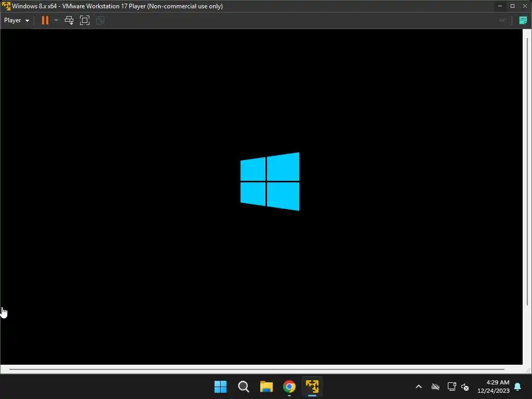The width and height of the screenshot is (532, 399).
Task: Close the VMware Player window
Action: 525,6
